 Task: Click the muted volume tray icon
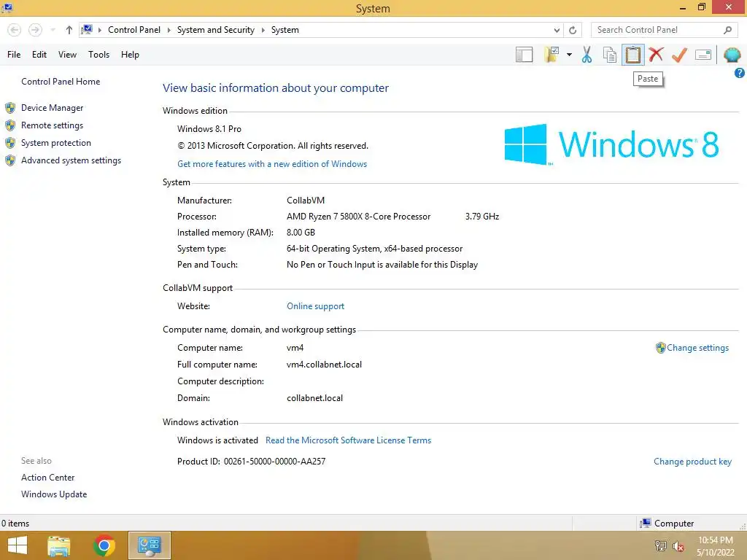click(x=678, y=546)
